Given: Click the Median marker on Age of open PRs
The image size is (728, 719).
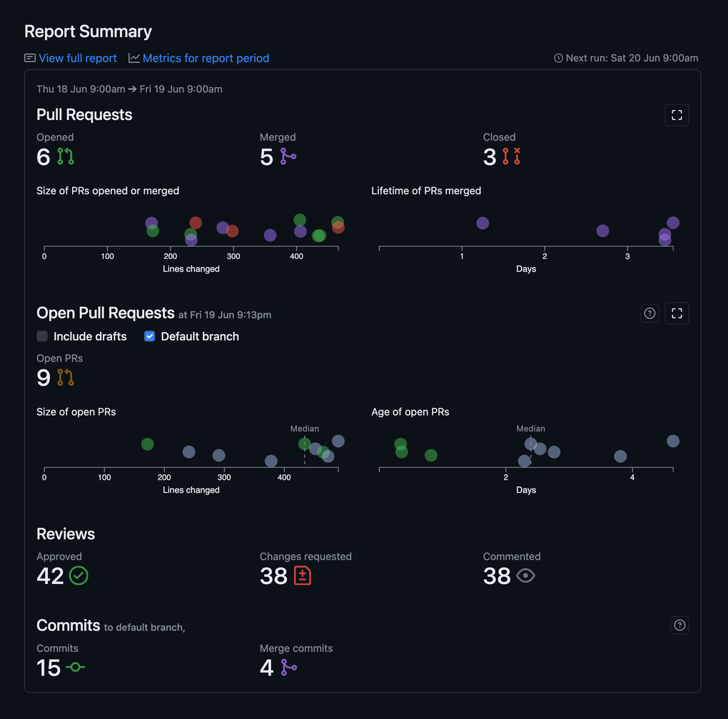Looking at the screenshot, I should coord(531,428).
